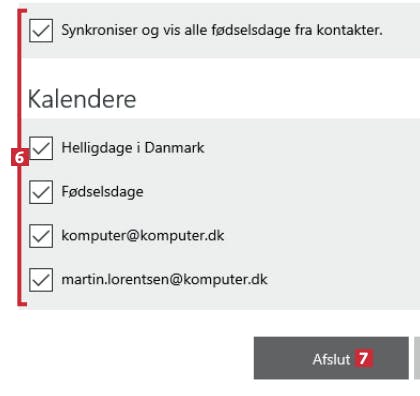Click the Fødselsdage label text
The height and width of the screenshot is (396, 420).
pyautogui.click(x=103, y=192)
